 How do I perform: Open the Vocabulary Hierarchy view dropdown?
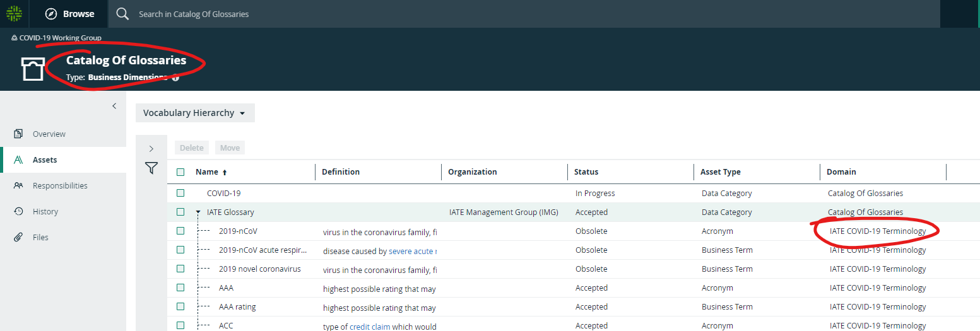(x=195, y=113)
